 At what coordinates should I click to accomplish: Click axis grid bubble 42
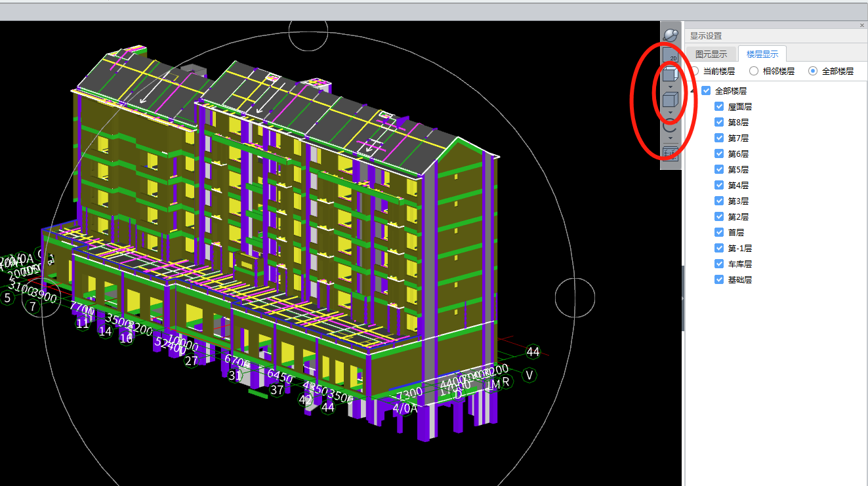(x=305, y=399)
